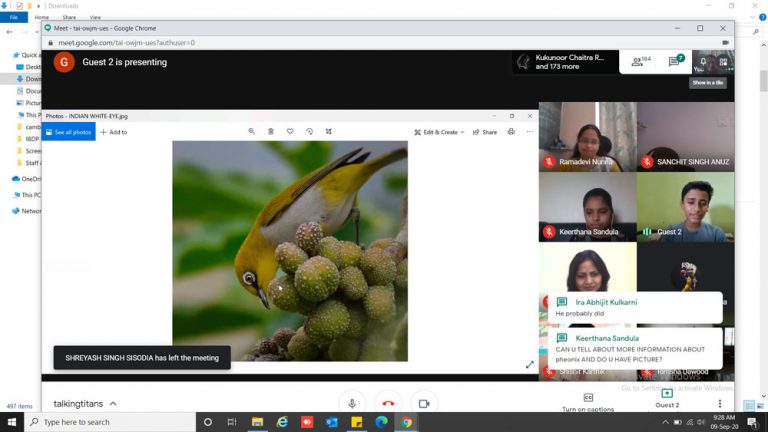Viewport: 768px width, 432px height.
Task: Open the View tab in File Explorer
Action: (x=95, y=18)
